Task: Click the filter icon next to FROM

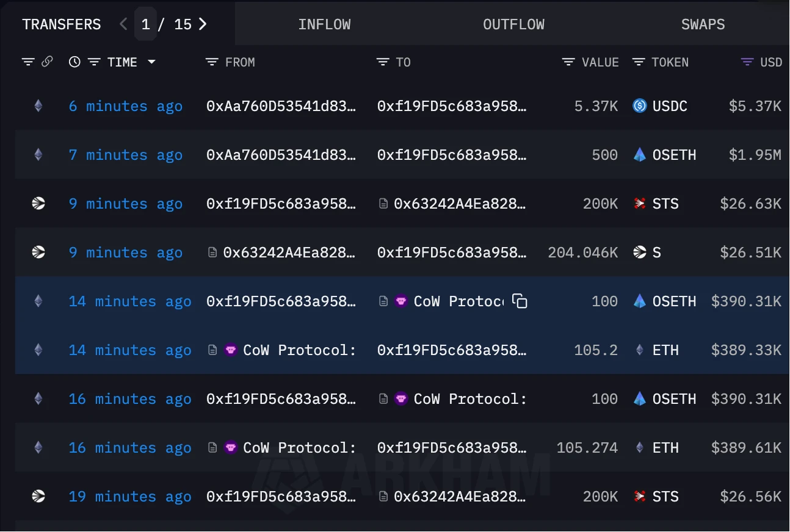Action: click(x=212, y=62)
